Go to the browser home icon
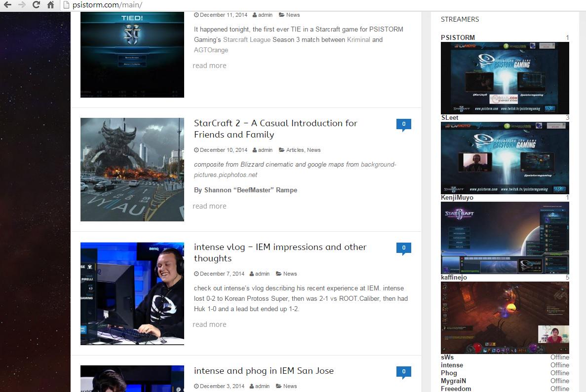 point(50,5)
